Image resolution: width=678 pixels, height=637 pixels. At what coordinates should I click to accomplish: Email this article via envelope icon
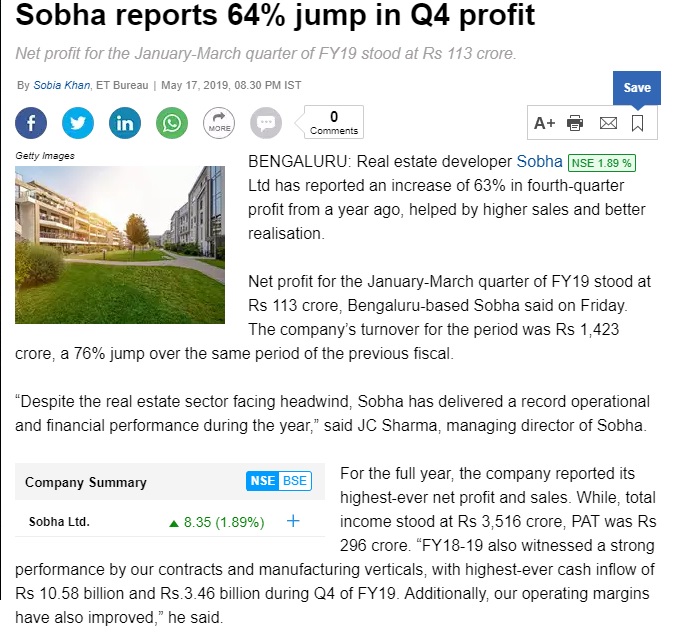pyautogui.click(x=608, y=123)
